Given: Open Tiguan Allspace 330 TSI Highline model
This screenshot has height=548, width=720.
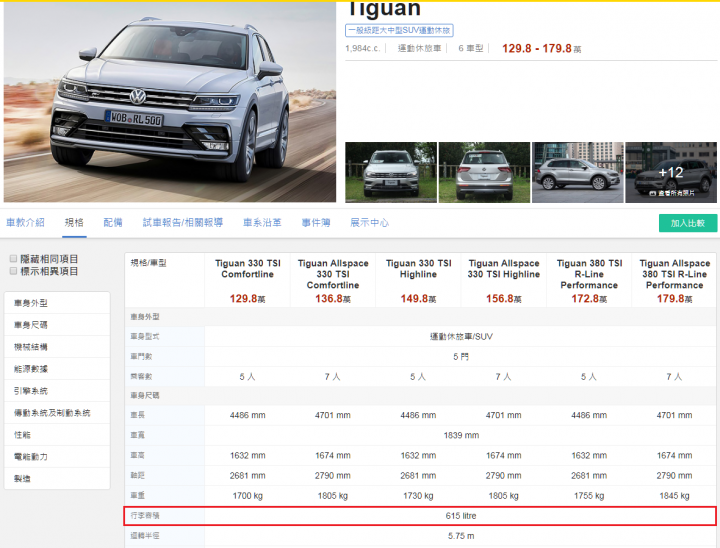Looking at the screenshot, I should (x=504, y=269).
